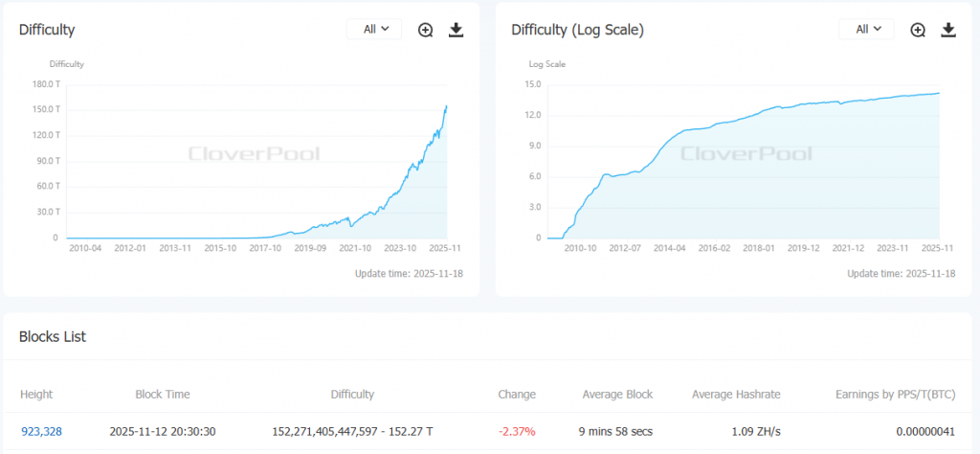Download the Difficulty (Log Scale) chart
This screenshot has height=454, width=980.
click(948, 30)
